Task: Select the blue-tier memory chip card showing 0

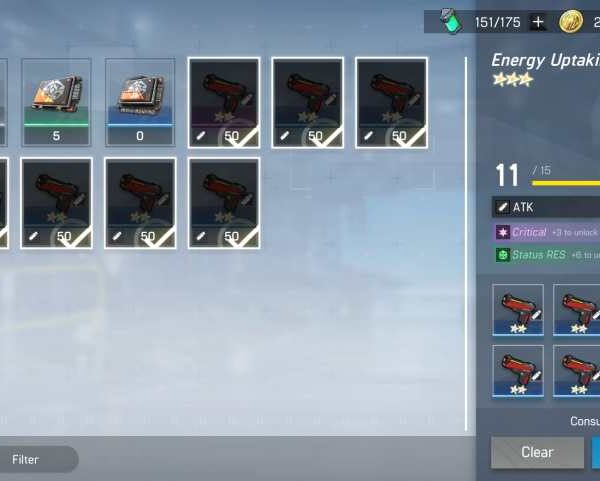Action: click(x=140, y=102)
